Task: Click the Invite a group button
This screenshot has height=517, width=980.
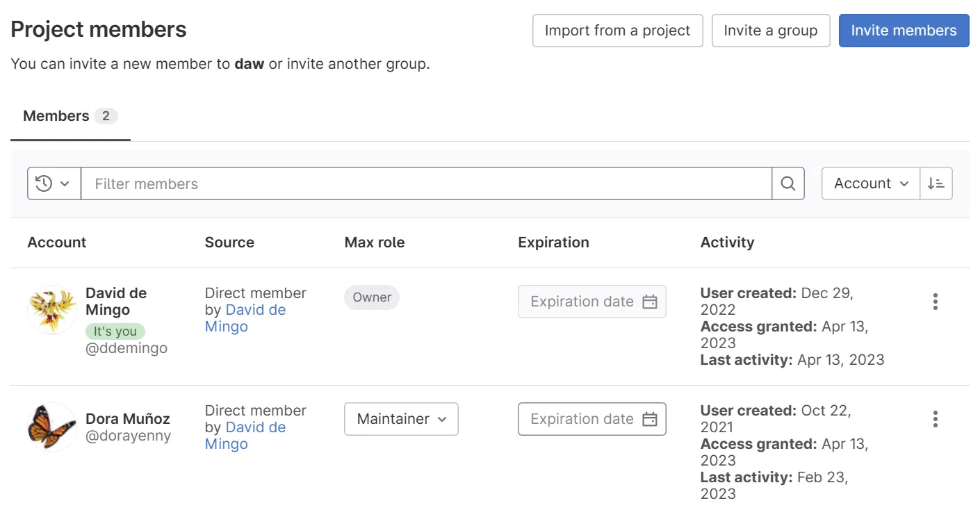Action: [x=770, y=31]
